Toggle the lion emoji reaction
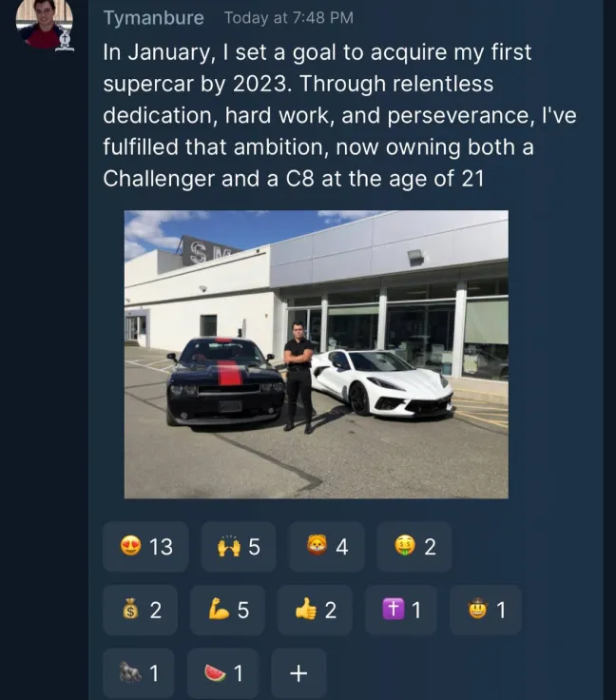This screenshot has height=700, width=616. click(x=326, y=547)
